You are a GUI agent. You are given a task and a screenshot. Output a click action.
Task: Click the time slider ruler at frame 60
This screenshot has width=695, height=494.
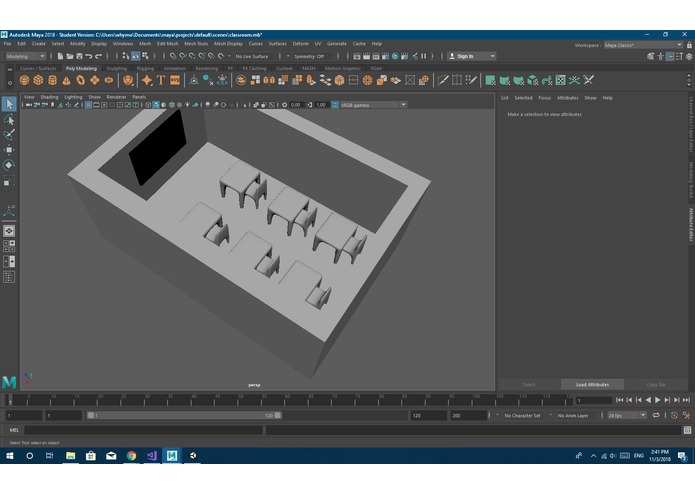click(287, 400)
